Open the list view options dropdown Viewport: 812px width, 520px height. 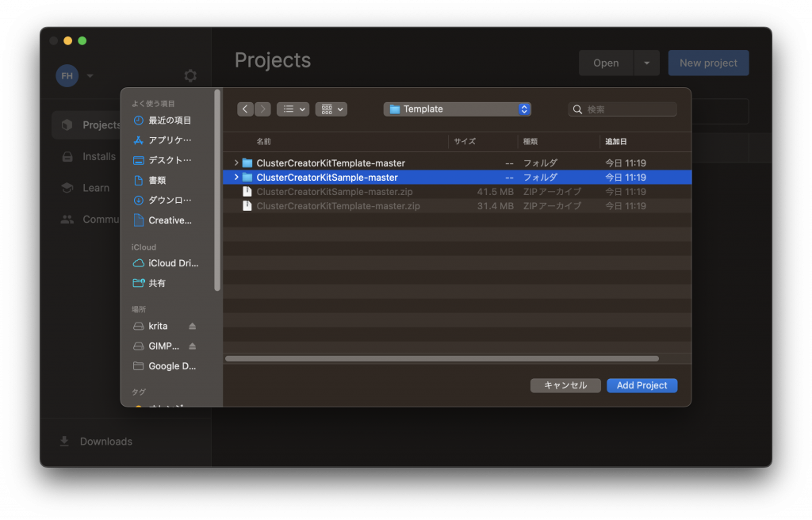point(293,109)
